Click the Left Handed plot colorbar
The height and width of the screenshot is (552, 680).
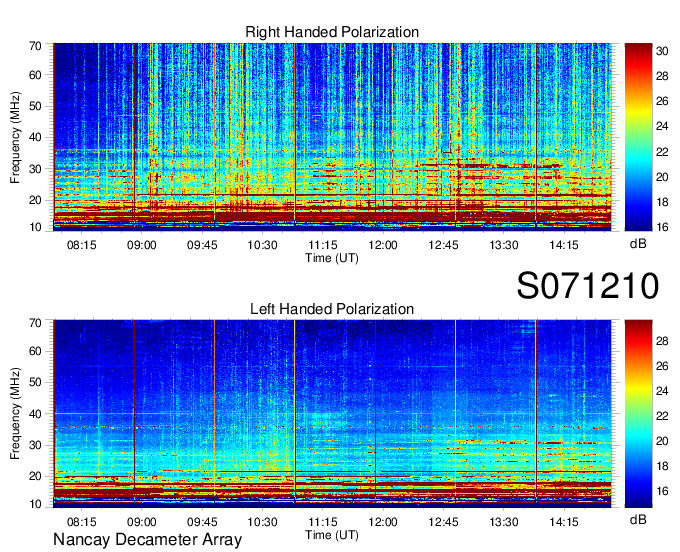638,414
